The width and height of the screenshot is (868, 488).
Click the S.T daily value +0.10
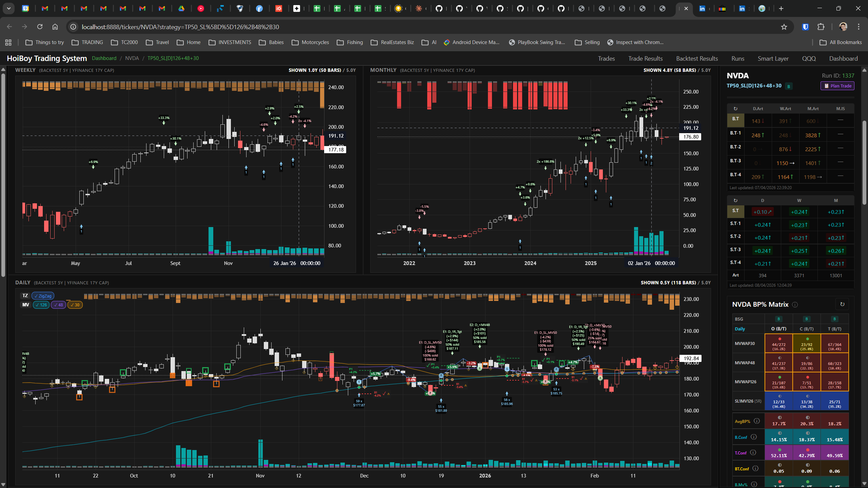point(762,212)
